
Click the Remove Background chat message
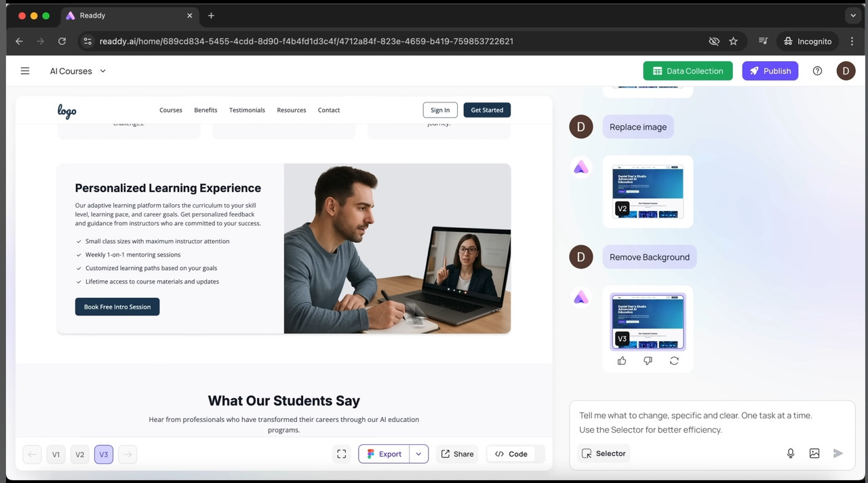pyautogui.click(x=650, y=257)
